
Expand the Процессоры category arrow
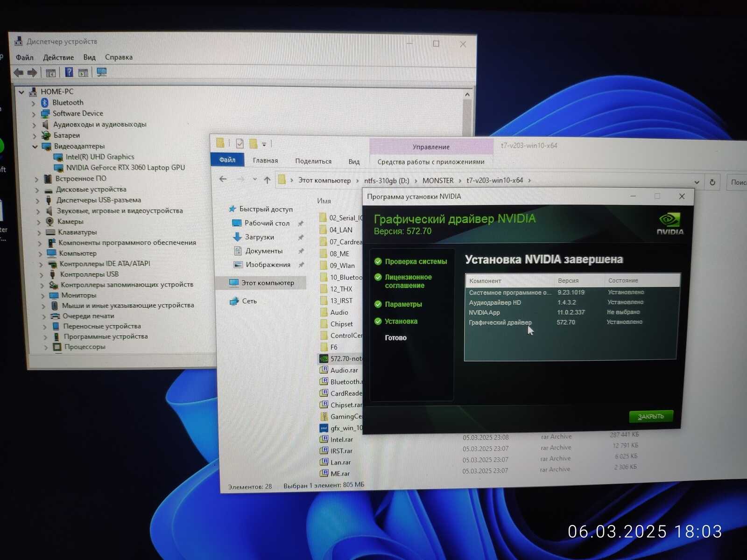[45, 347]
